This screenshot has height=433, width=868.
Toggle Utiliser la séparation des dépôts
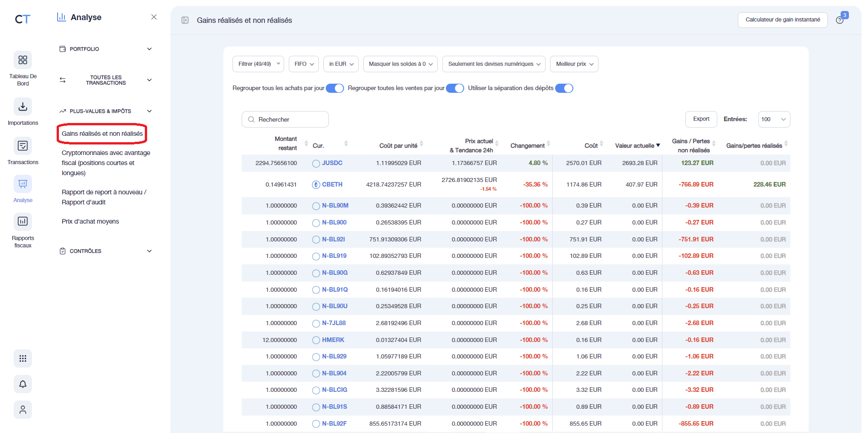[x=564, y=88]
